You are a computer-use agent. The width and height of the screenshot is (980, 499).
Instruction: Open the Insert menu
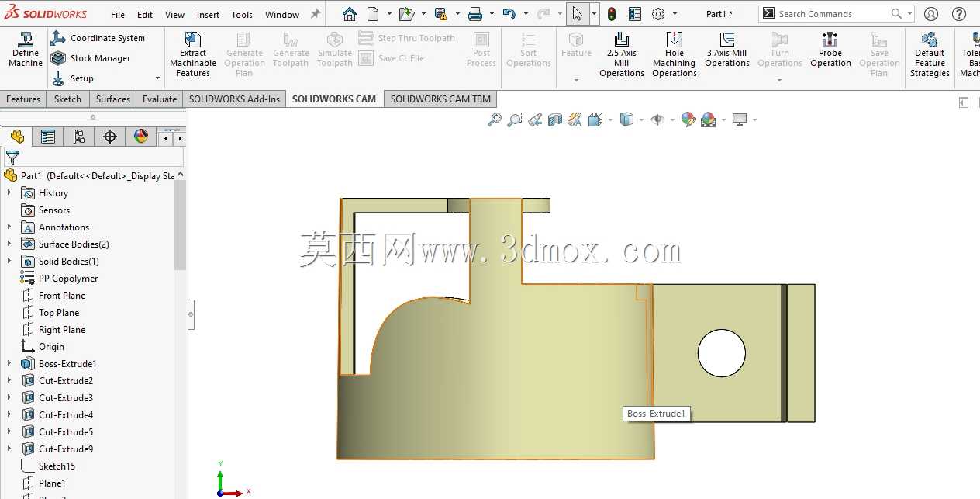click(x=208, y=15)
